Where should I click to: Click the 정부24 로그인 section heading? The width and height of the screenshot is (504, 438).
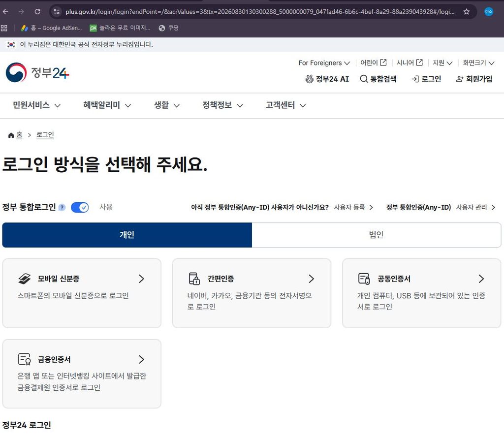pyautogui.click(x=27, y=426)
